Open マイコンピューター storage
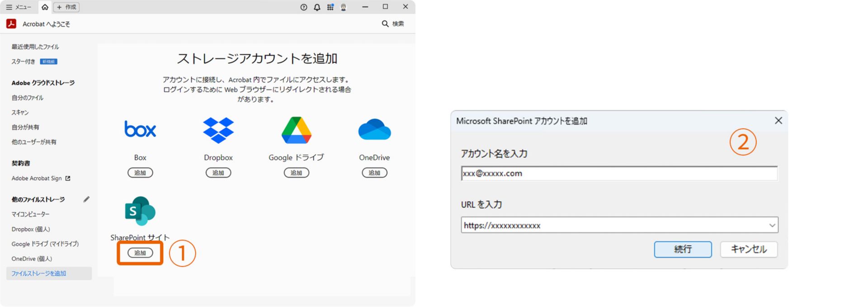Image resolution: width=868 pixels, height=307 pixels. click(x=30, y=214)
